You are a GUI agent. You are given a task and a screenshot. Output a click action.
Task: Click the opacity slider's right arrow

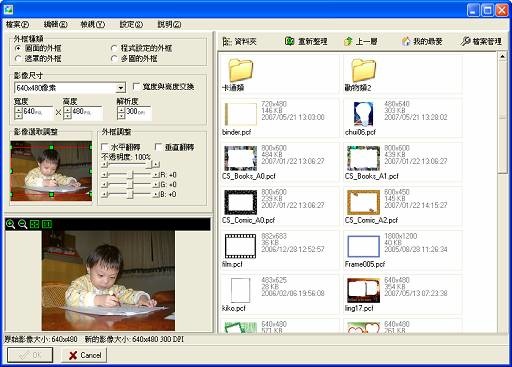(x=156, y=165)
